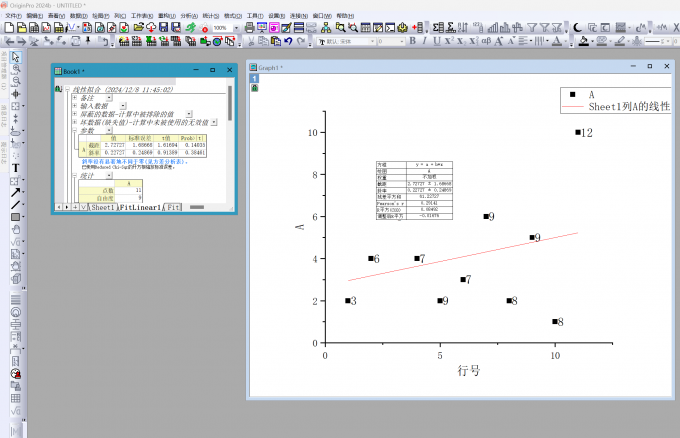The image size is (680, 438).
Task: Open the 窗口(W) menu
Action: coord(322,16)
